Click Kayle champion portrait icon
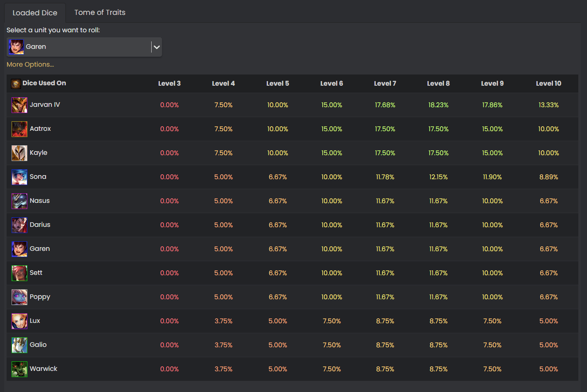 pos(19,153)
